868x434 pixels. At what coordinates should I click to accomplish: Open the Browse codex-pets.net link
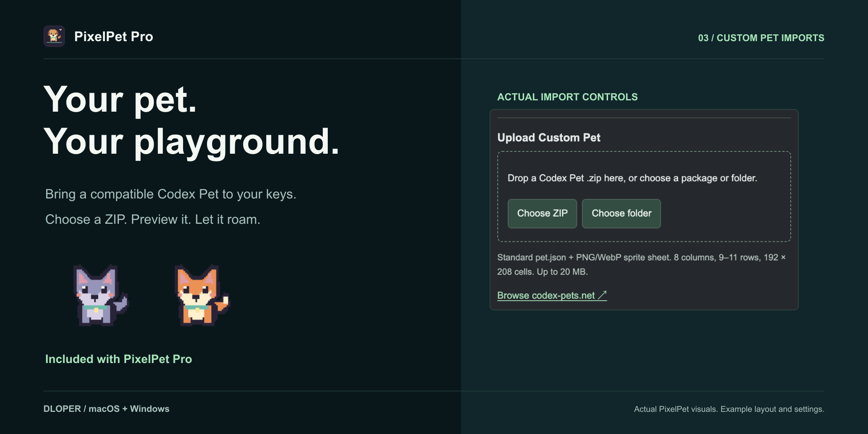552,295
